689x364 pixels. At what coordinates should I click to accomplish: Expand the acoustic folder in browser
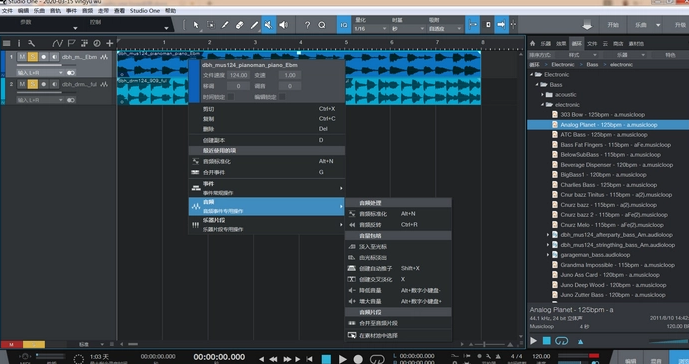click(542, 95)
